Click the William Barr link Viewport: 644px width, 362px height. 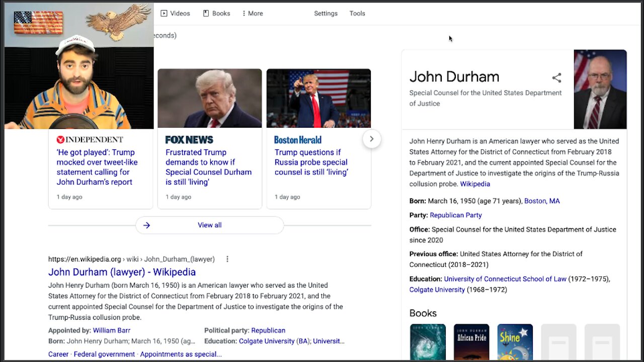pos(111,330)
